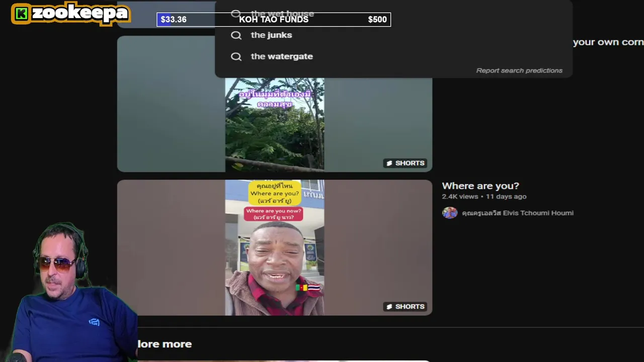This screenshot has height=362, width=644.
Task: Click '2.4K views • 11 days ago' text
Action: 484,197
